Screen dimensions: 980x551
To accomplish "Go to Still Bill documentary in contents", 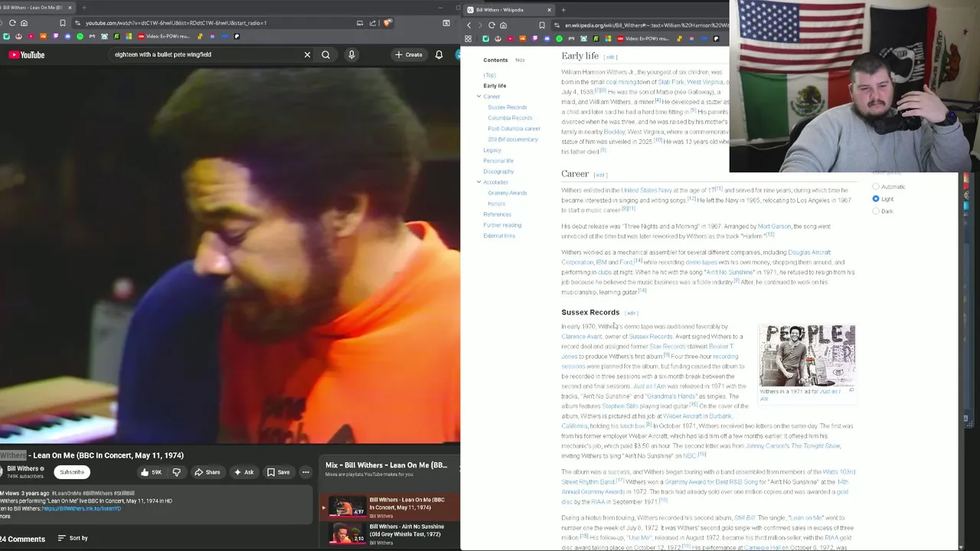I will click(x=512, y=139).
